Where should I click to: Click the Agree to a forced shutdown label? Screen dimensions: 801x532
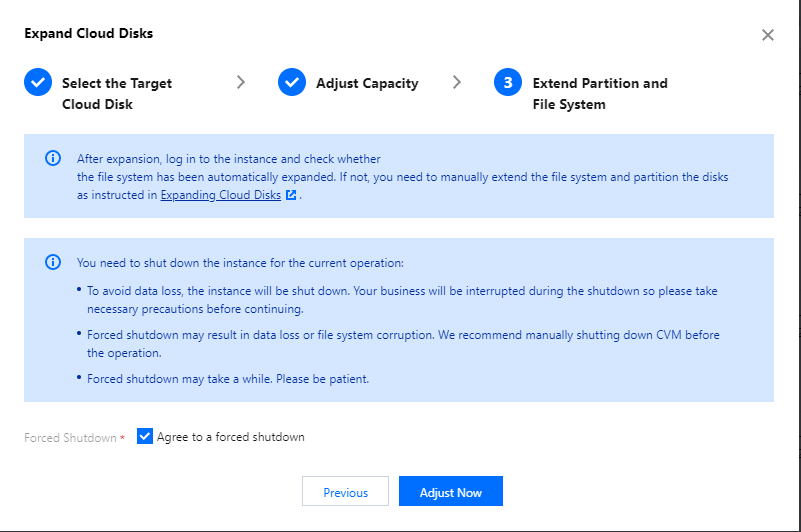coord(230,437)
